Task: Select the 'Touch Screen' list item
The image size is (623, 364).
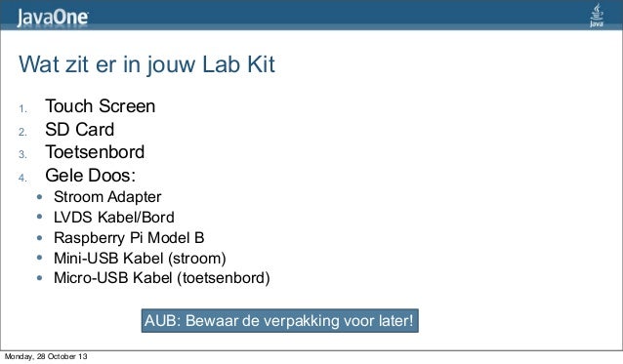Action: point(101,106)
